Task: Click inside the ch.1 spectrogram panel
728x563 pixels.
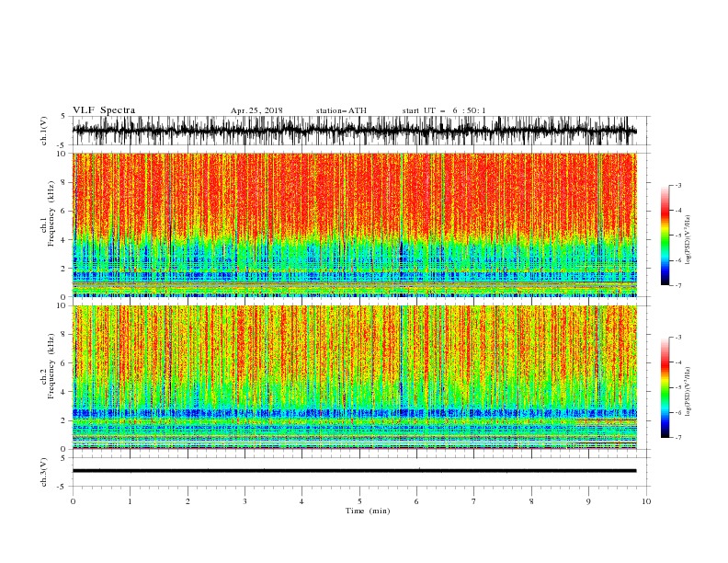Action: tap(354, 224)
